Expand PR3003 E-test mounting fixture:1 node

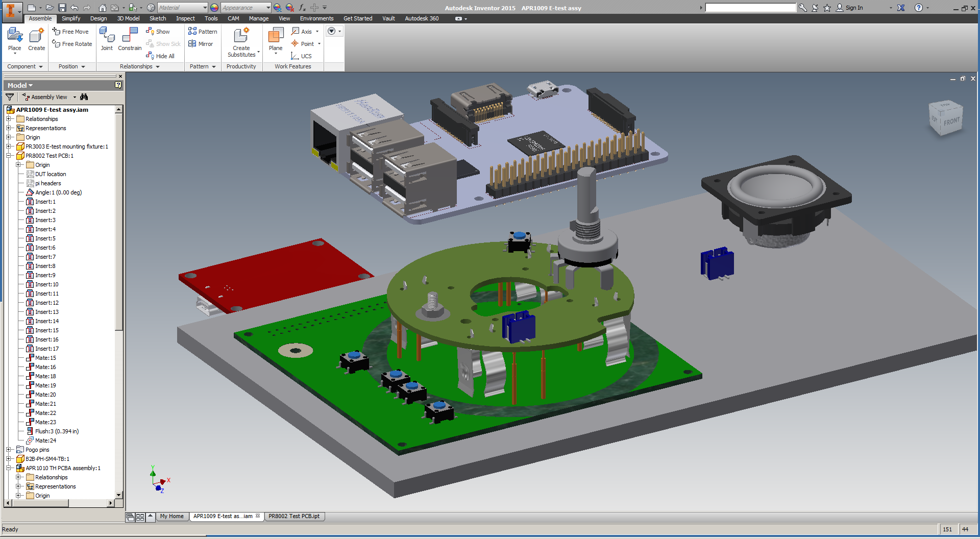coord(9,146)
